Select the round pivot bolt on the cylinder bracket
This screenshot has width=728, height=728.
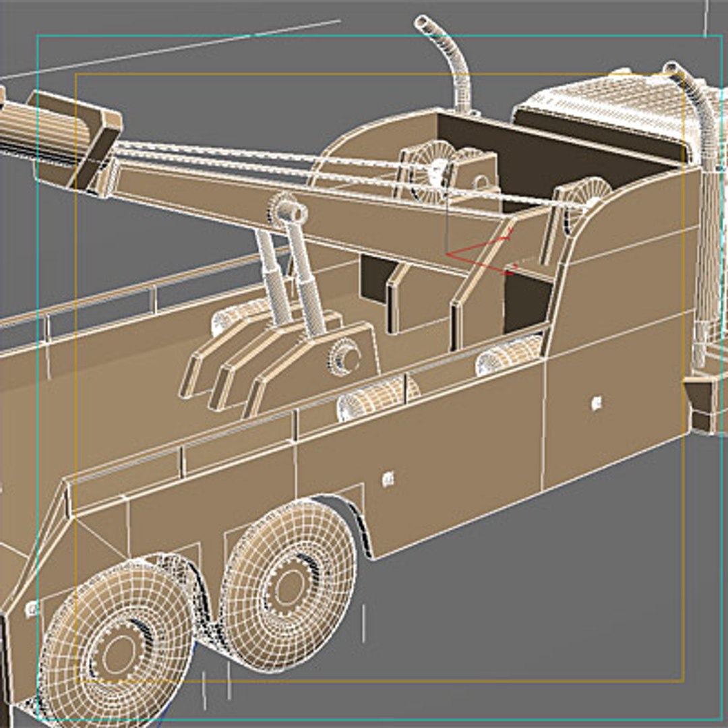[344, 357]
